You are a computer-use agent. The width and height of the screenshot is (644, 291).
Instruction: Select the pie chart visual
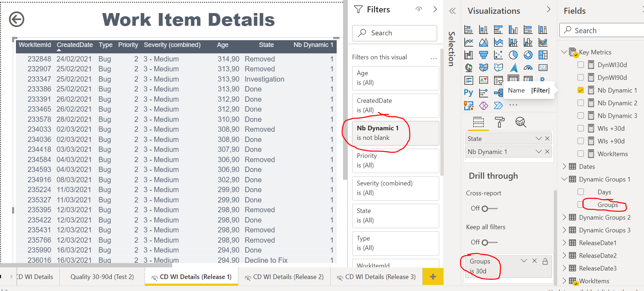pos(513,55)
